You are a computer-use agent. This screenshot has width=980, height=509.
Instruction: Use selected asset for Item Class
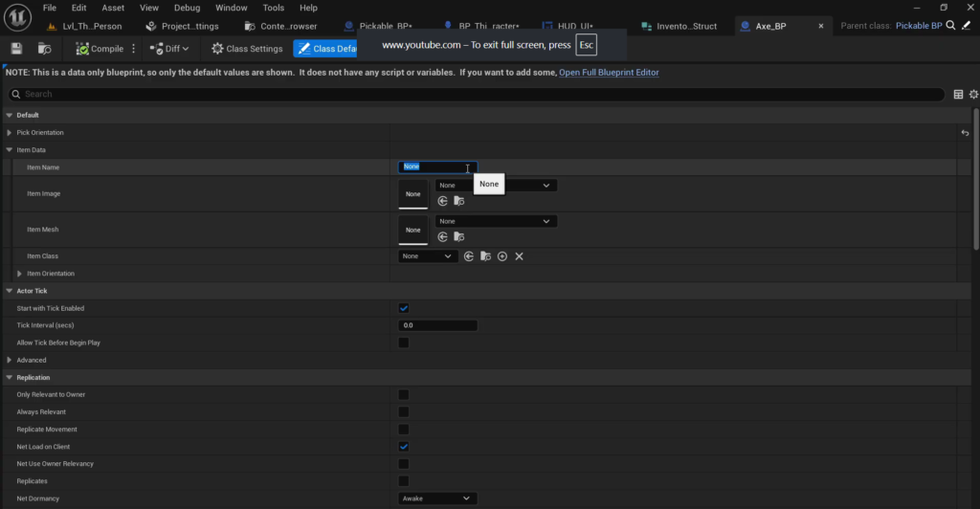469,256
